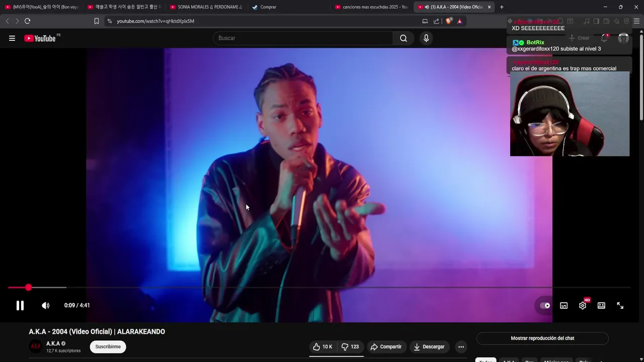
Task: Click the share icon in address bar
Action: click(436, 21)
